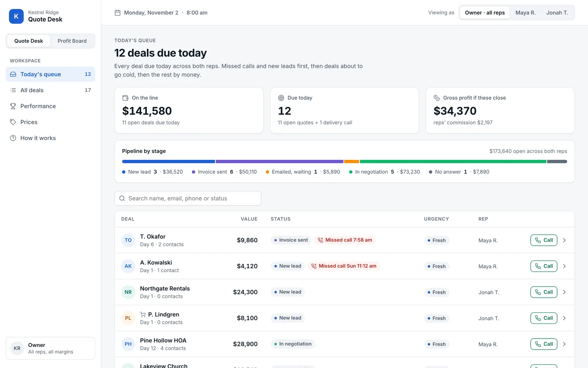
Task: Click the NR avatar for Northgate Rentals
Action: point(128,292)
